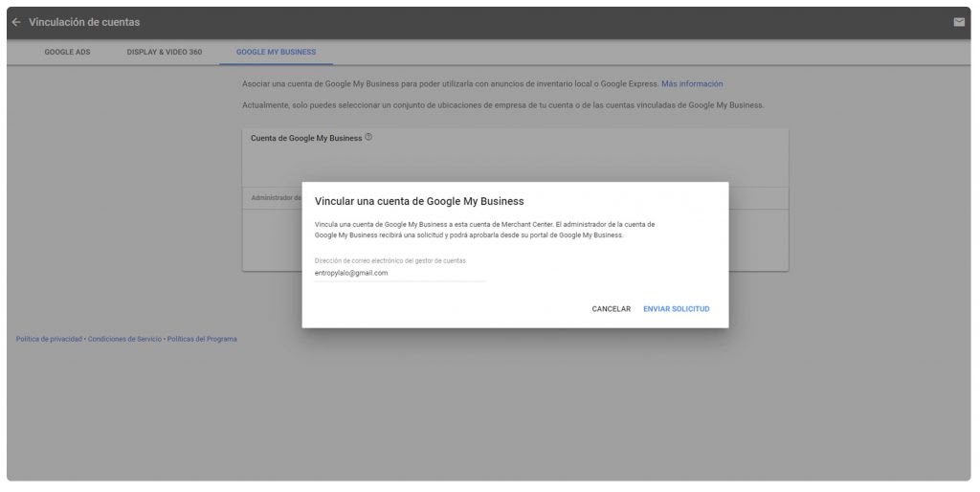
Task: Open the Más información link
Action: 692,84
